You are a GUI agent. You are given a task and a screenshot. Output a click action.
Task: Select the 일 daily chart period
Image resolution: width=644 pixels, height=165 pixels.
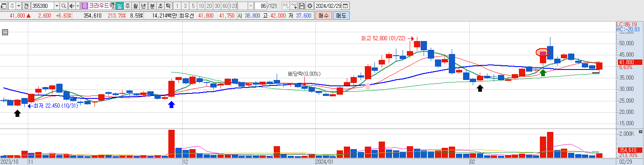tap(119, 6)
